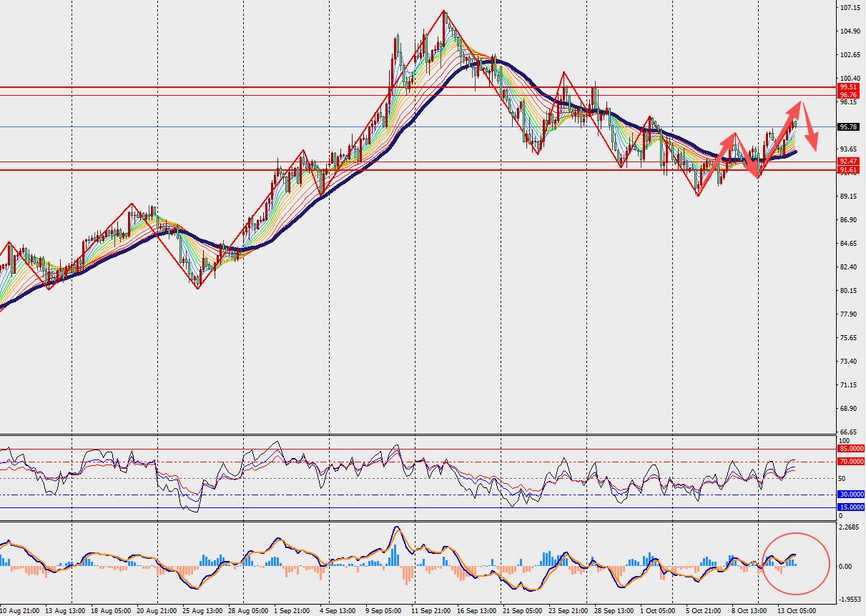
Task: Click the current price label 95.78
Action: tap(848, 127)
